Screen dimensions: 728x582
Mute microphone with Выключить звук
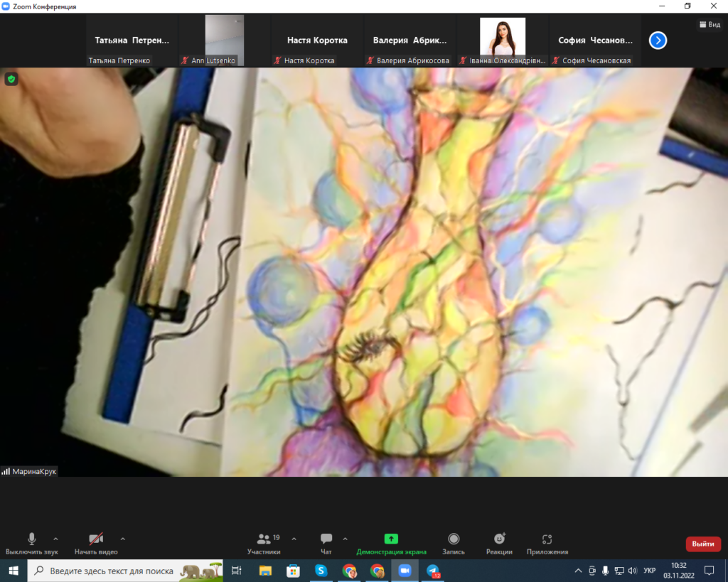coord(31,539)
